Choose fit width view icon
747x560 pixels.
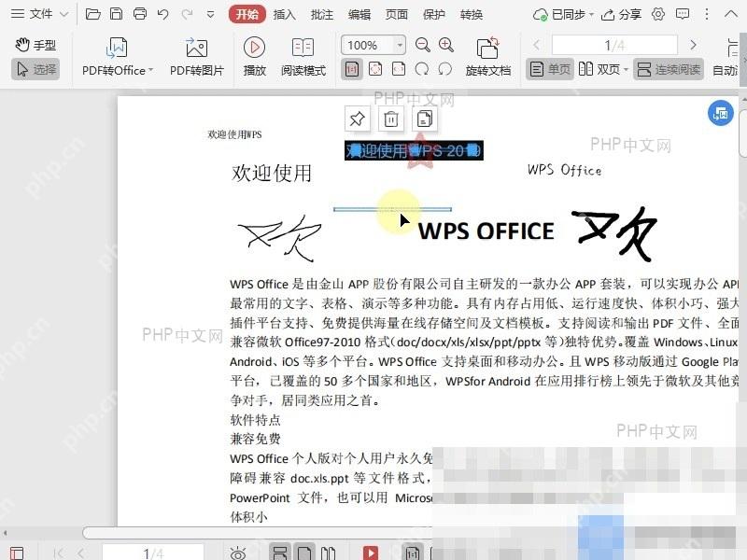399,69
